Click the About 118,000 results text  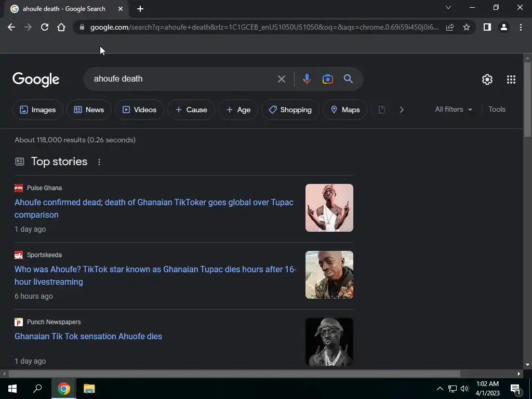pos(75,140)
